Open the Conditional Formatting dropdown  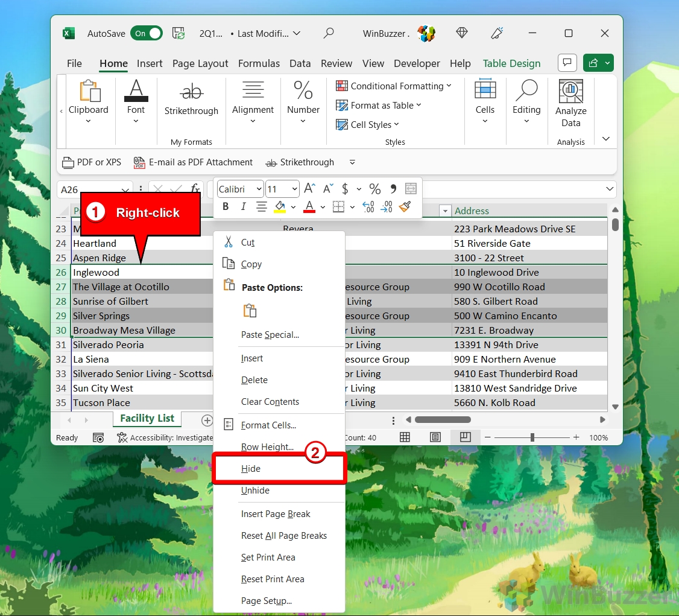point(394,86)
